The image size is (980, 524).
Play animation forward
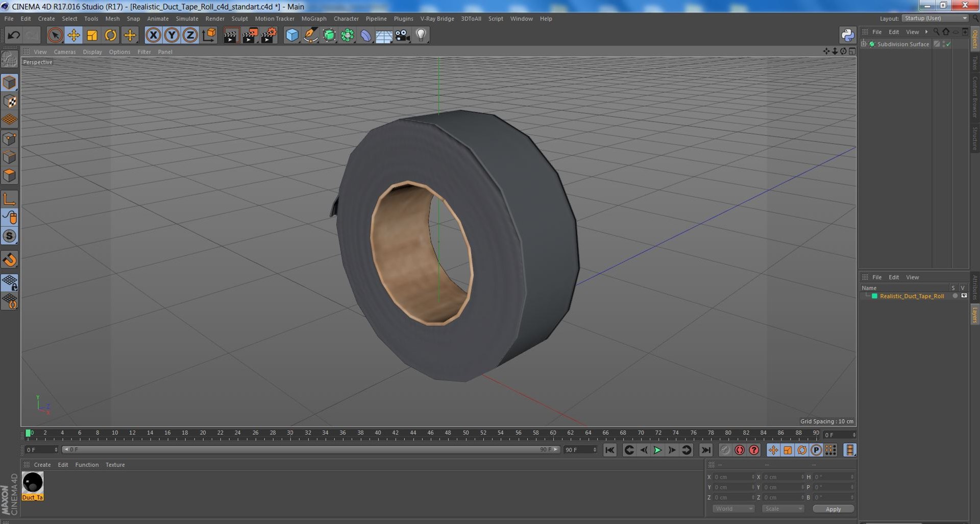click(657, 450)
